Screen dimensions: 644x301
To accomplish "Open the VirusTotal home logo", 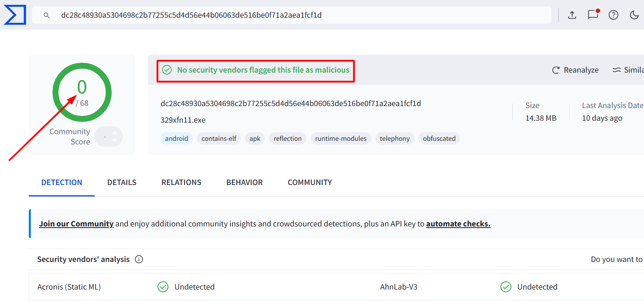I will tap(15, 15).
